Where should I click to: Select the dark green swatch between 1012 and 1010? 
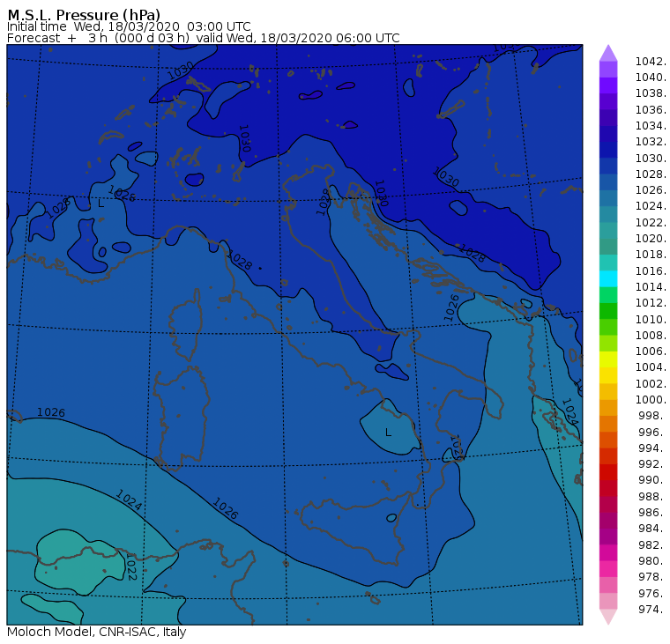coord(608,311)
